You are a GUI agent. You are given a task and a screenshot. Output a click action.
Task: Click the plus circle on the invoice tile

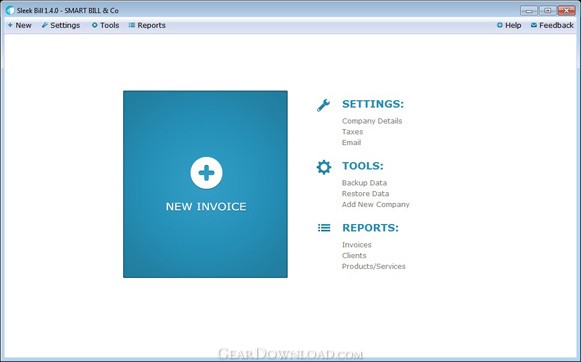206,173
